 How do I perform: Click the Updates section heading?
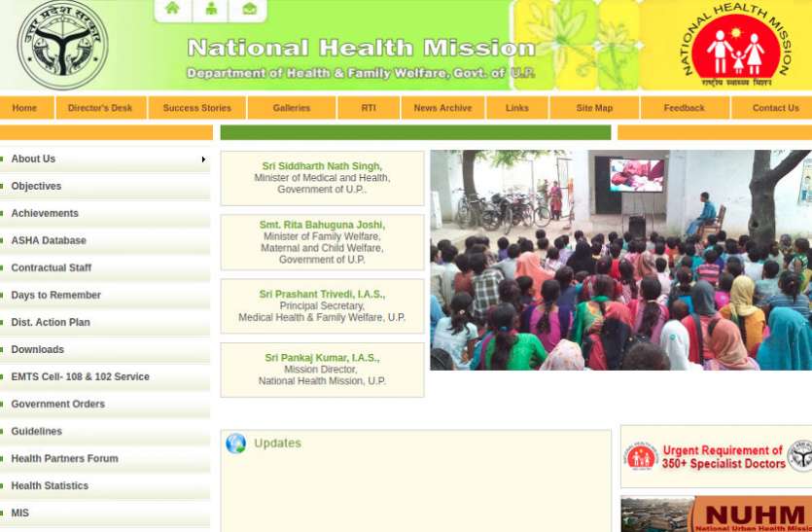[277, 443]
